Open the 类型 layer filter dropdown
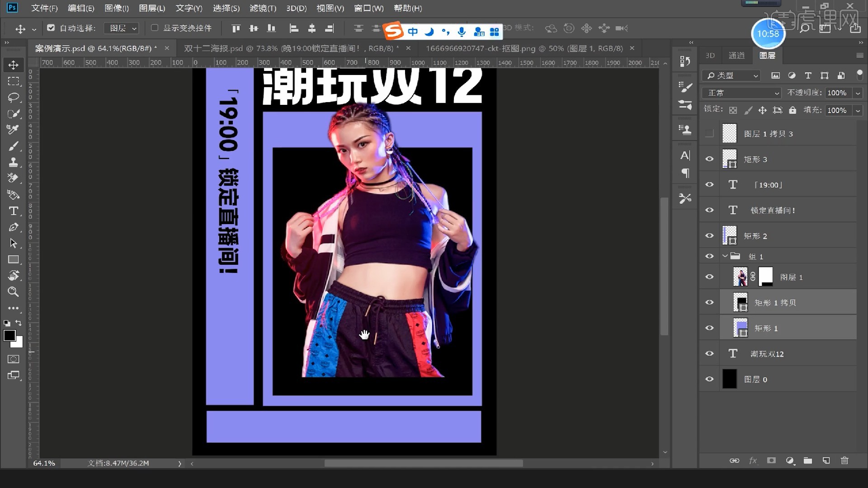Image resolution: width=868 pixels, height=488 pixels. coord(731,75)
